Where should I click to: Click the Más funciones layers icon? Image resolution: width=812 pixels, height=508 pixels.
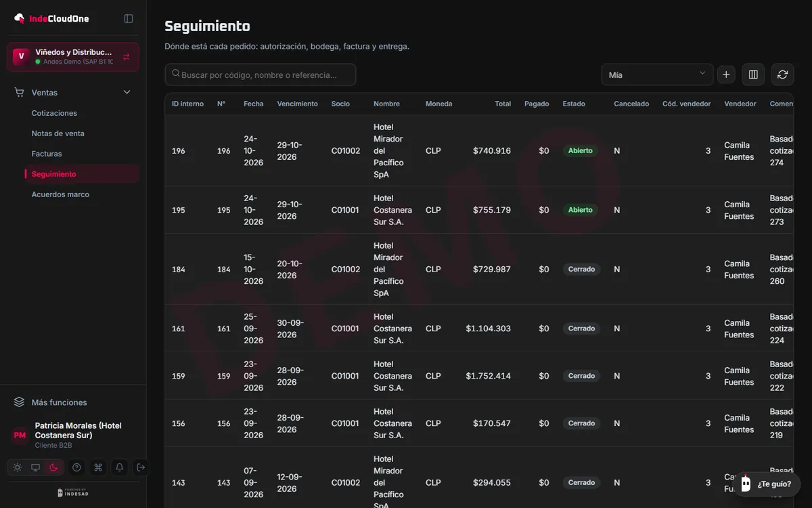pyautogui.click(x=20, y=402)
